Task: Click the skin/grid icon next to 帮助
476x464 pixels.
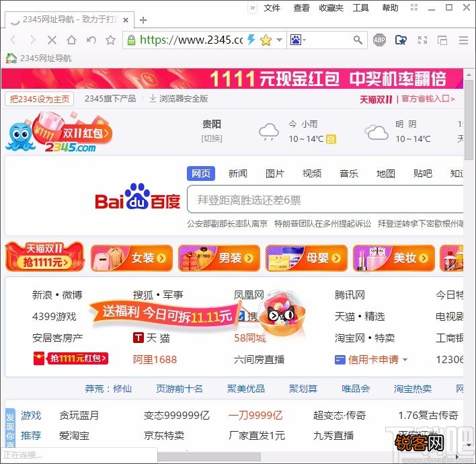Action: 414,7
